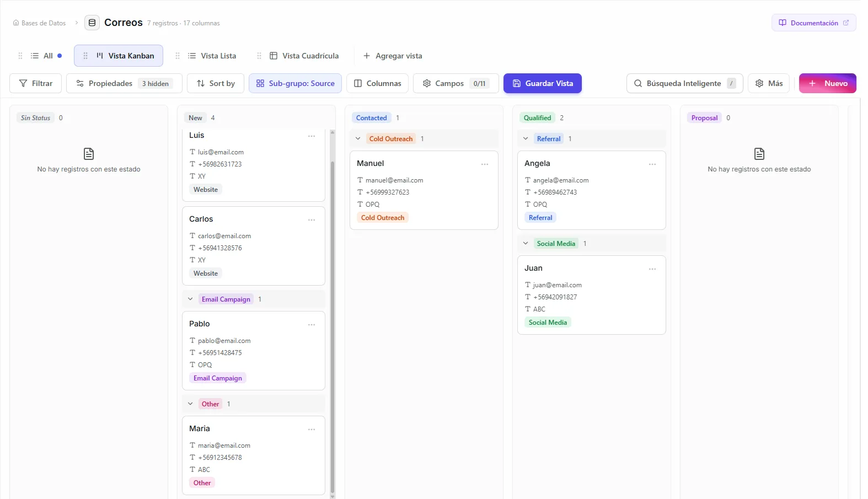
Task: Click the Other tag on Maria card
Action: click(202, 482)
